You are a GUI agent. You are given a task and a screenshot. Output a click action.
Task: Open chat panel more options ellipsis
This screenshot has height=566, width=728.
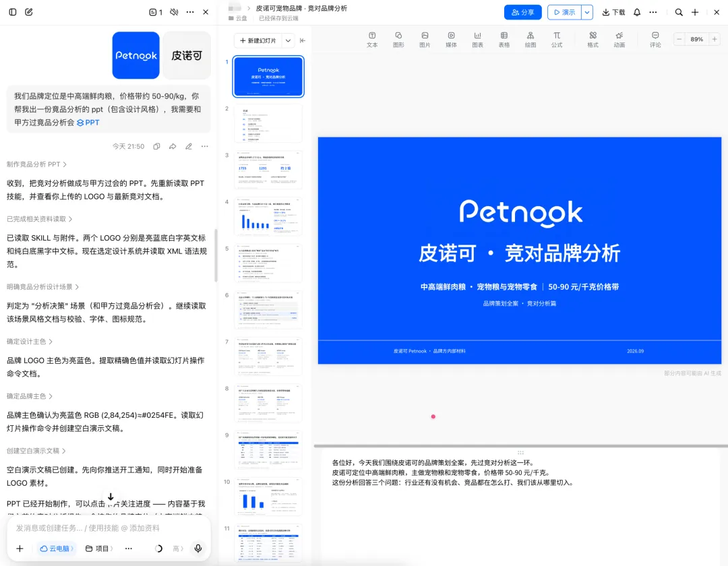(x=190, y=12)
